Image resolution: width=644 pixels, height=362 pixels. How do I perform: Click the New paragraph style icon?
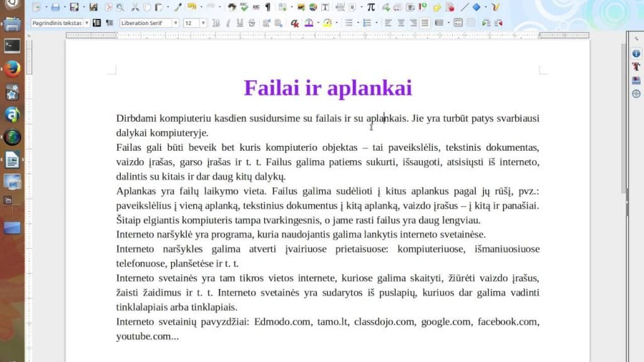[109, 23]
